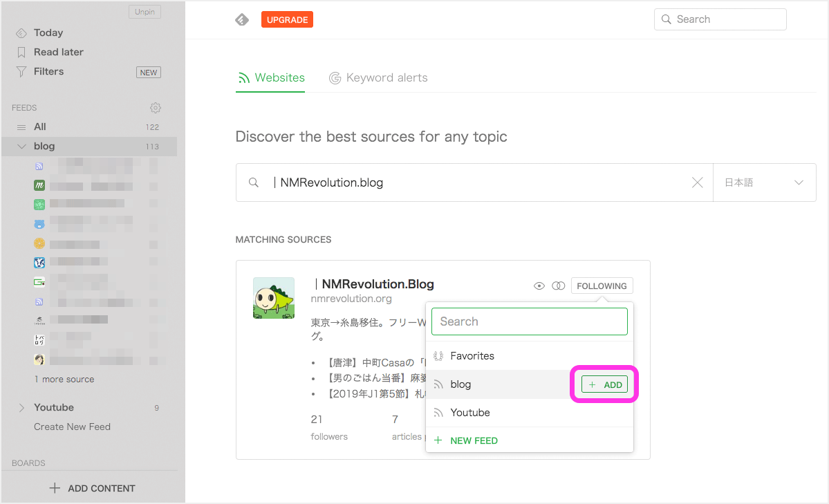Switch to the Keyword alerts tab

378,77
